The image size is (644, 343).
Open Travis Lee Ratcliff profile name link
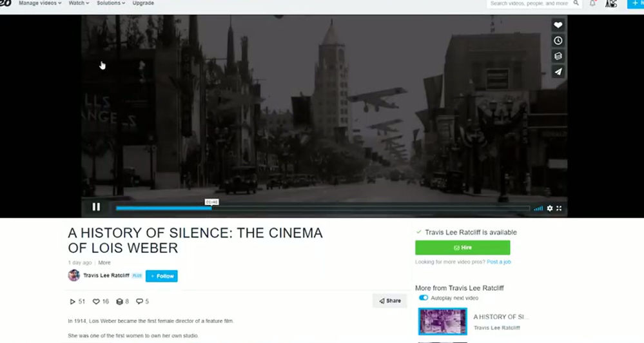(106, 276)
